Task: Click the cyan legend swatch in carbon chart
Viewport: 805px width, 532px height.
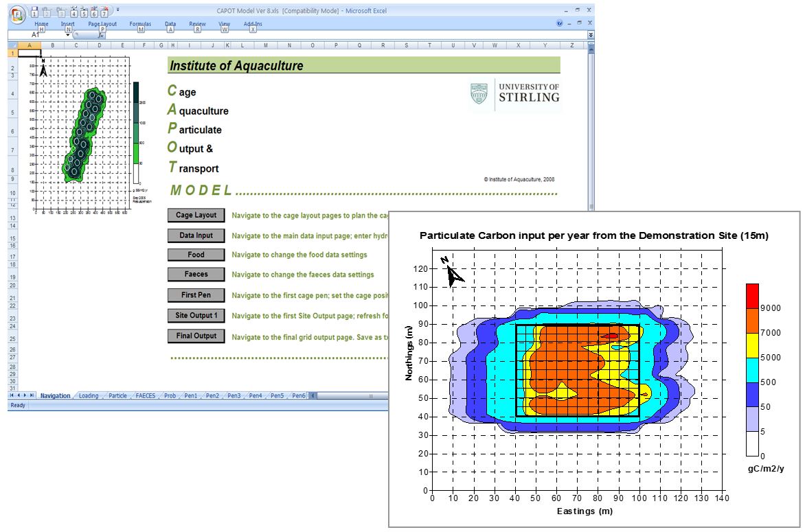Action: [752, 370]
